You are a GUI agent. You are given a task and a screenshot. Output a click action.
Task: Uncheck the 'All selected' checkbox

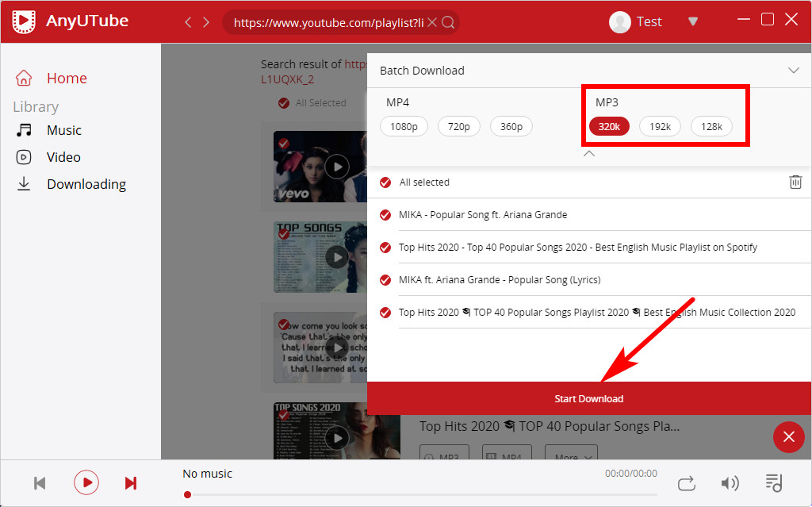tap(385, 182)
